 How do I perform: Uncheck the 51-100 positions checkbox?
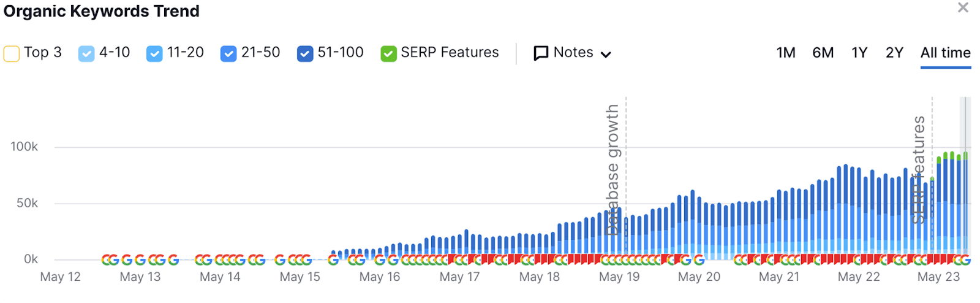[305, 53]
